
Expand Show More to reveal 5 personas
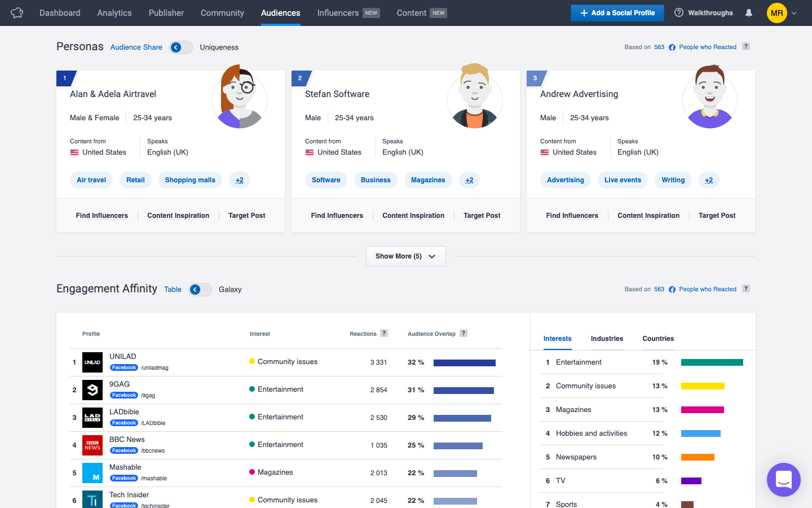click(x=405, y=256)
